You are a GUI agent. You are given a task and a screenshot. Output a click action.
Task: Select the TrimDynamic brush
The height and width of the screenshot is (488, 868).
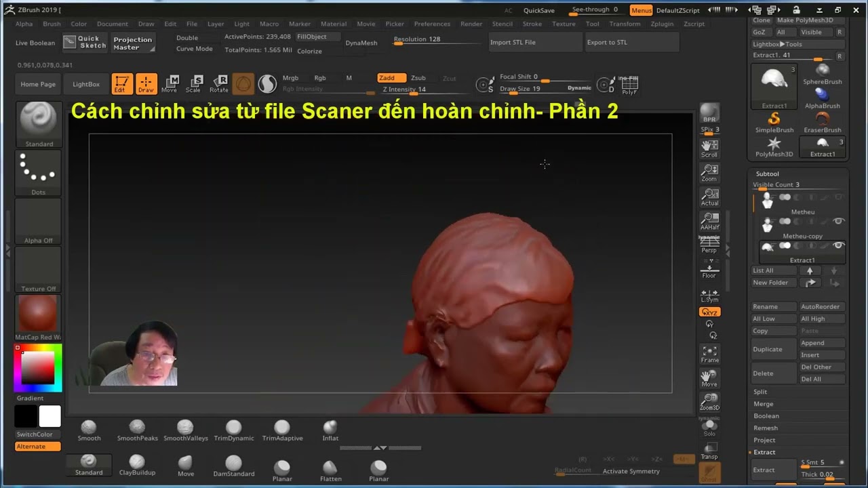pyautogui.click(x=234, y=430)
